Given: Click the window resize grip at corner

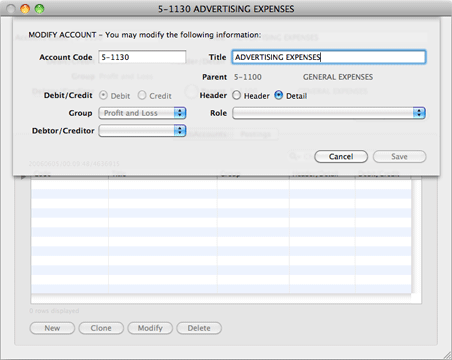Looking at the screenshot, I should [446, 354].
